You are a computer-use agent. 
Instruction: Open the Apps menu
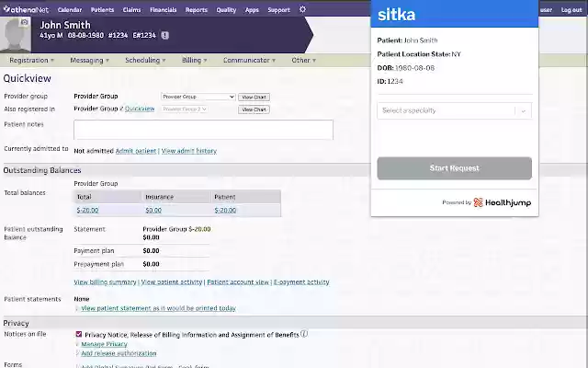tap(252, 10)
